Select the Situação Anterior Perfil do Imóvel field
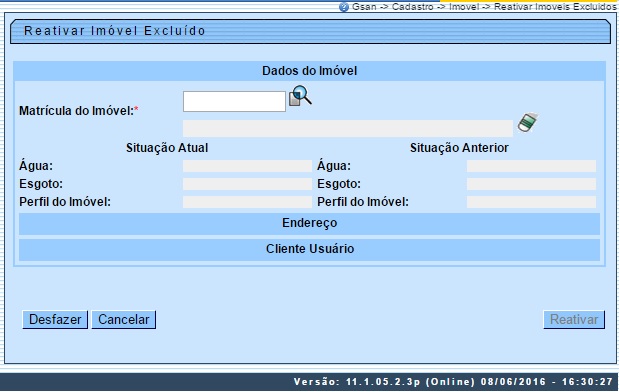This screenshot has height=392, width=619. tap(531, 202)
